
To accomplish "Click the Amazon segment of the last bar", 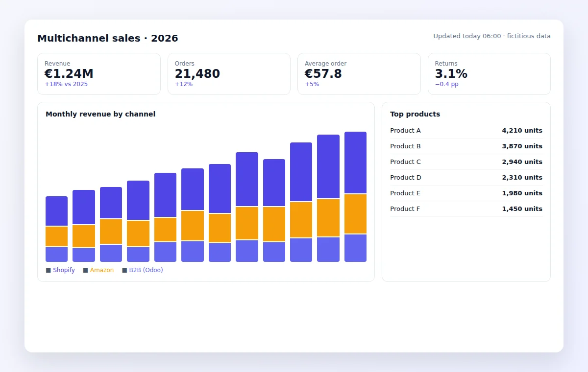I will point(356,214).
